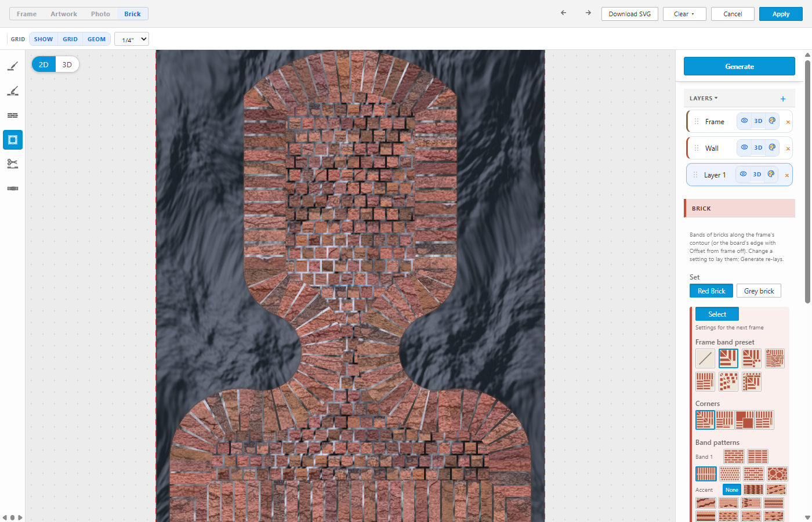Click the redo arrow in top bar

pyautogui.click(x=588, y=13)
